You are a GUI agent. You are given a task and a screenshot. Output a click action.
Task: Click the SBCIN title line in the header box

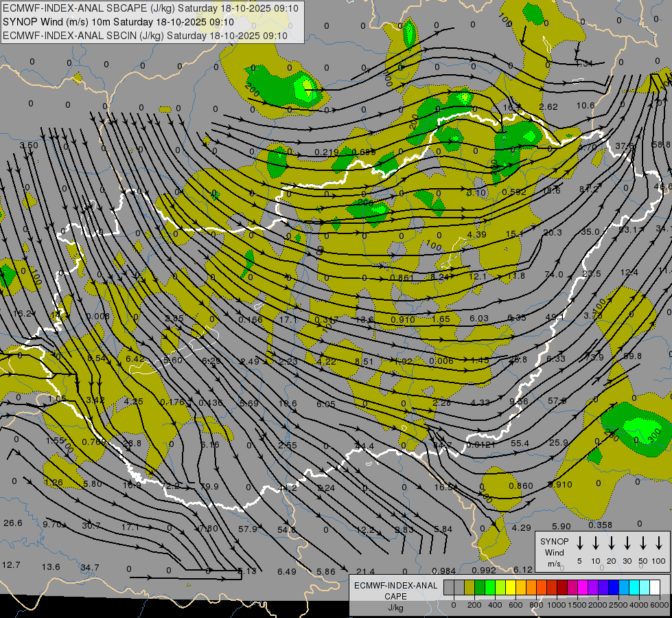coord(145,36)
